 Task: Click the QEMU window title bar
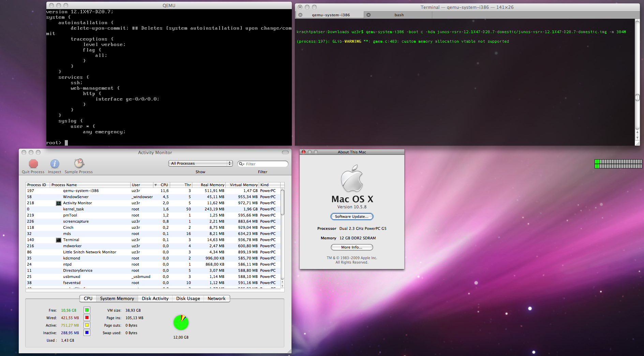(x=169, y=5)
